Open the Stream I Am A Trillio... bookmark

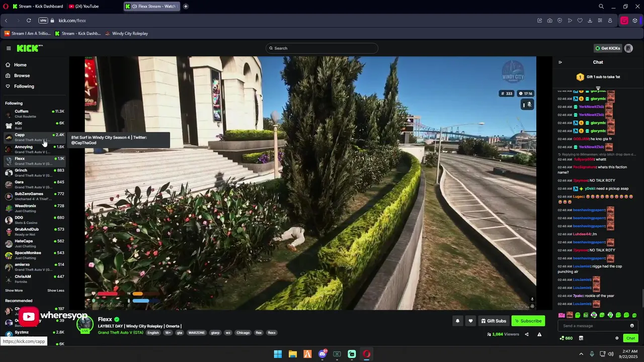pyautogui.click(x=28, y=34)
